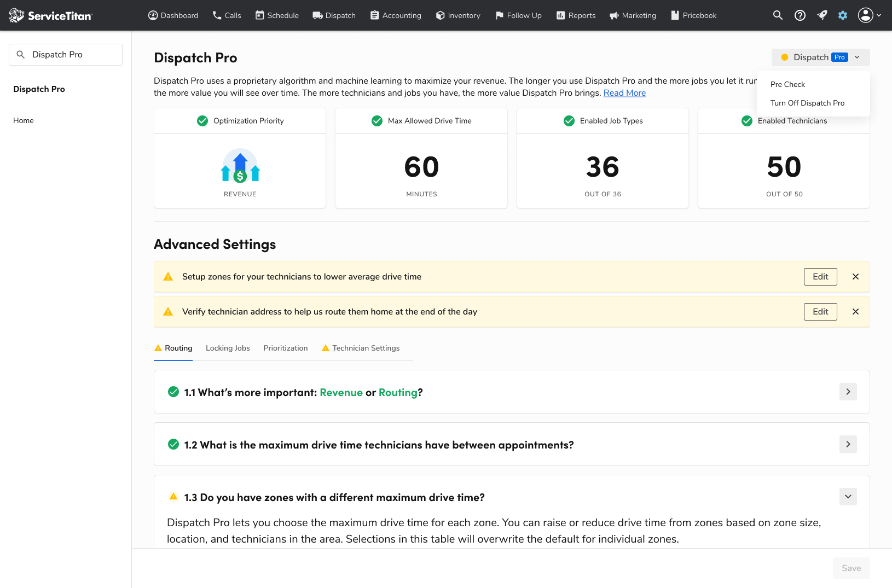Screen dimensions: 892x588
Task: Click the revenue arrows dollar illustration
Action: tap(240, 166)
